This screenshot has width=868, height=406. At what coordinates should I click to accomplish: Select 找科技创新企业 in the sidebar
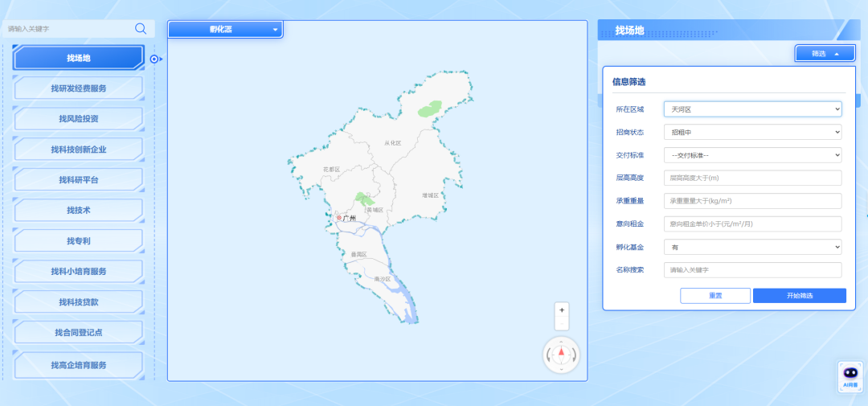[78, 150]
